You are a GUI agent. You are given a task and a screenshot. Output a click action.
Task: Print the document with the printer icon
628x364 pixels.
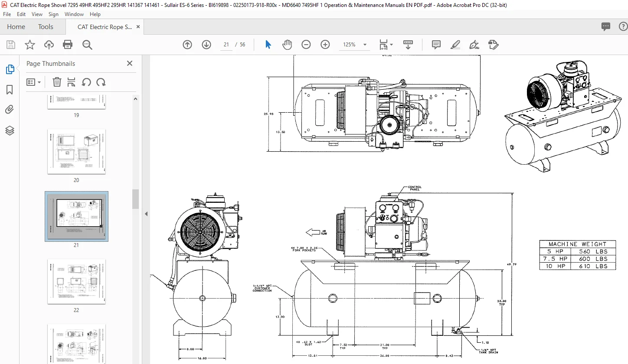click(x=68, y=45)
